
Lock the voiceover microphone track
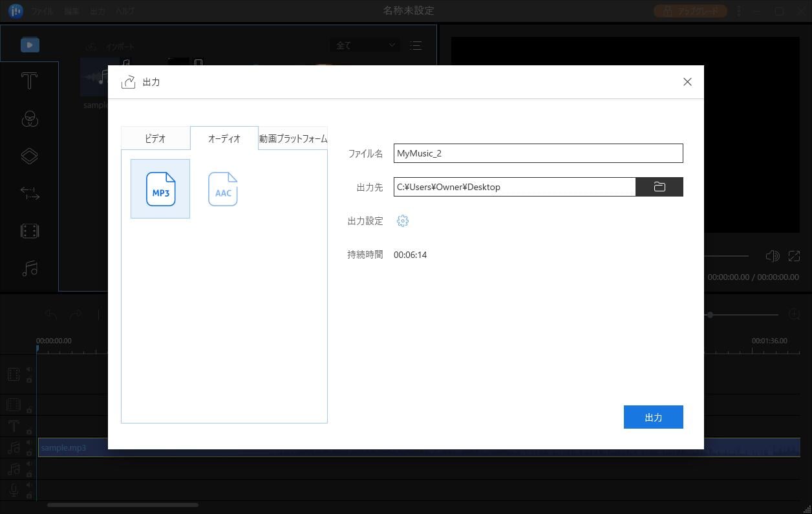click(29, 495)
